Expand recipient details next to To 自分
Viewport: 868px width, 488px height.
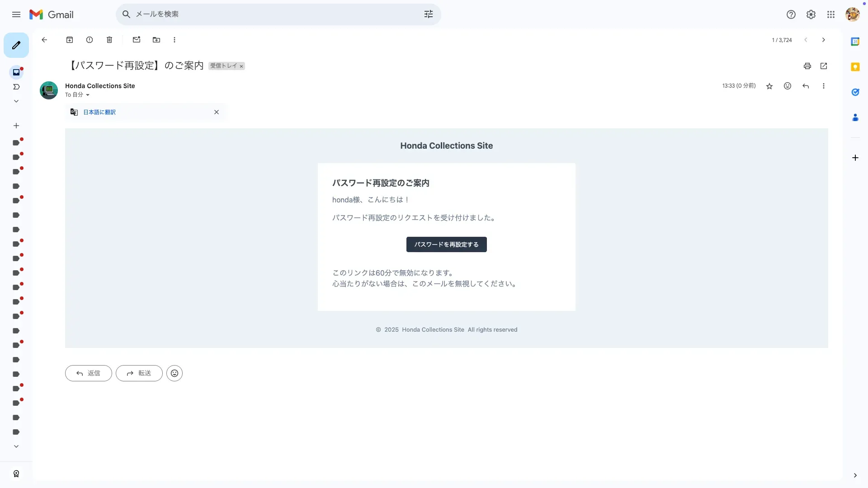88,95
